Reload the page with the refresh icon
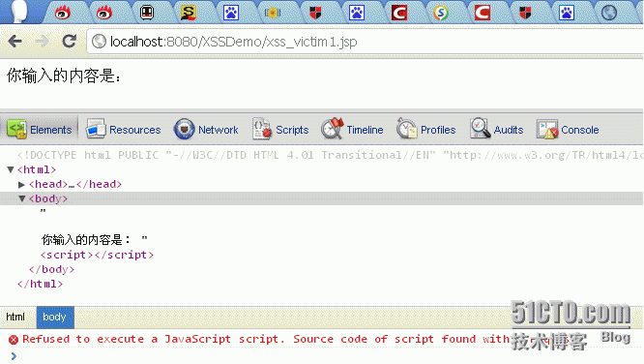 pyautogui.click(x=69, y=41)
